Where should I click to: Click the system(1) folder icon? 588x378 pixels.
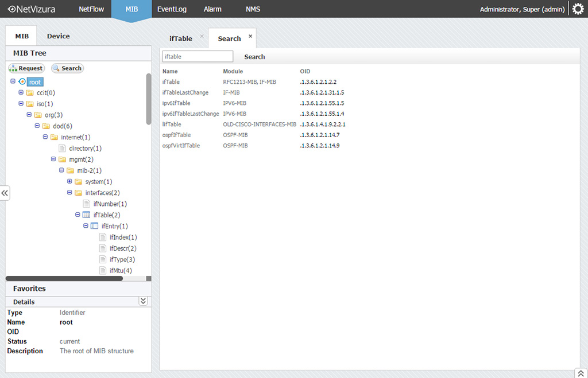(78, 181)
